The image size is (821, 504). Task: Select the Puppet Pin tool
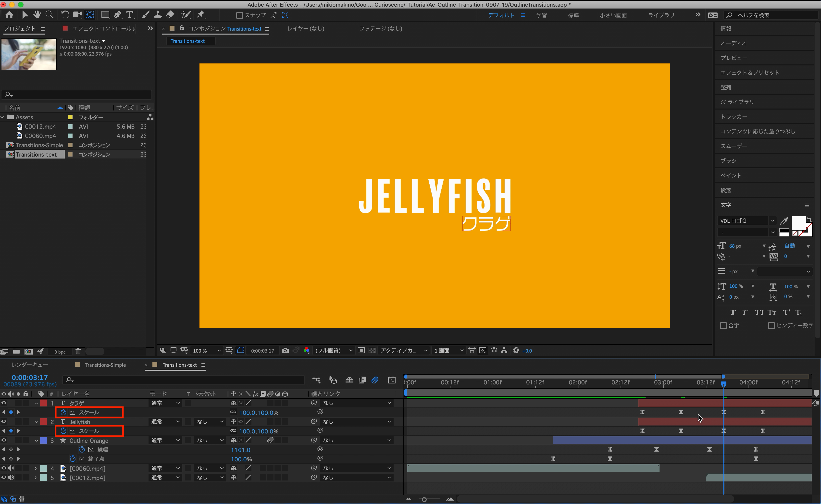click(x=201, y=15)
